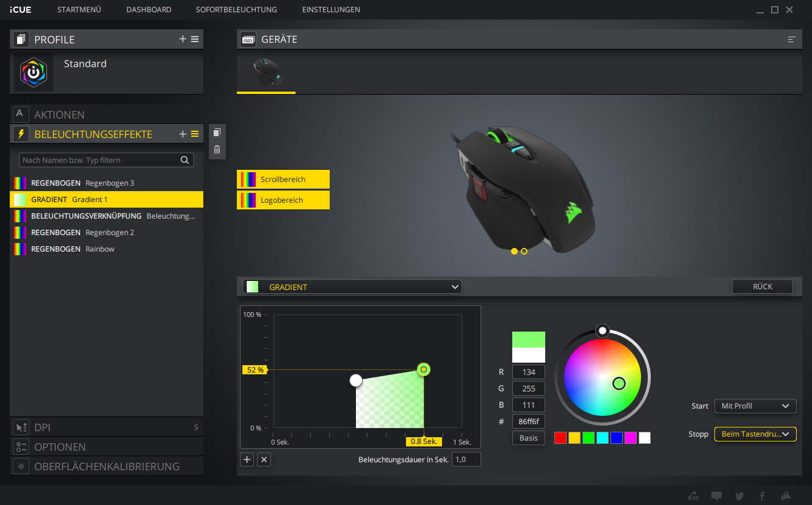Open the EINSTELLUNGEN menu

pos(331,10)
